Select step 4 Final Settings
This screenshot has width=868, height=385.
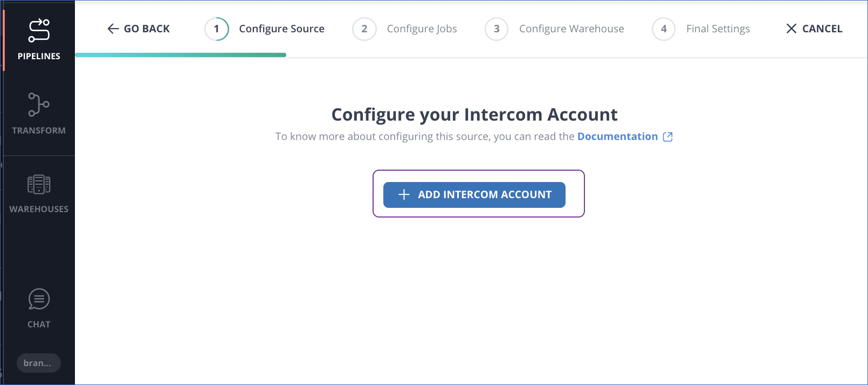pyautogui.click(x=664, y=29)
